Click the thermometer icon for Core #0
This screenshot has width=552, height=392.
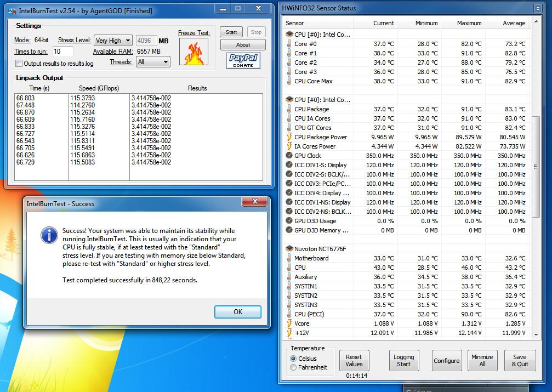pyautogui.click(x=289, y=44)
